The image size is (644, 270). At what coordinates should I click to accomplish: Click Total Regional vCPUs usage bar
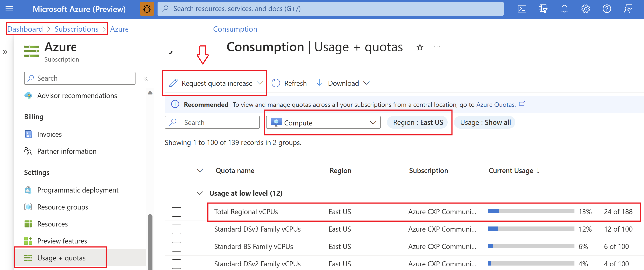point(531,211)
